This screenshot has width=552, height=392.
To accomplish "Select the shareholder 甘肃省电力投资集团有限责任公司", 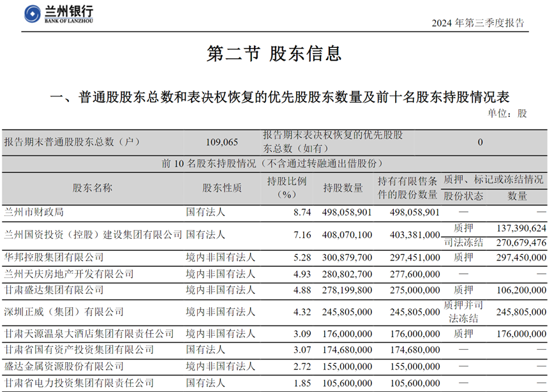I will point(79,383).
